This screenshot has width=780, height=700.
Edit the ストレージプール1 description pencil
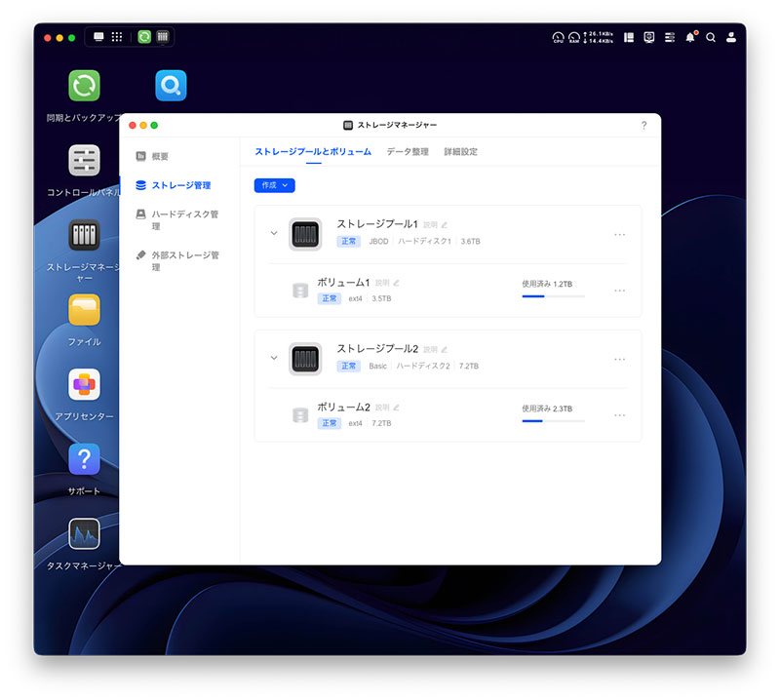[445, 225]
